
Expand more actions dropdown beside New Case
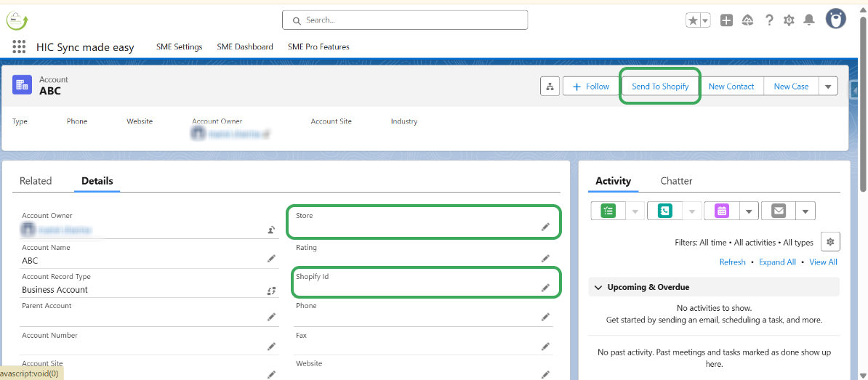tap(828, 86)
